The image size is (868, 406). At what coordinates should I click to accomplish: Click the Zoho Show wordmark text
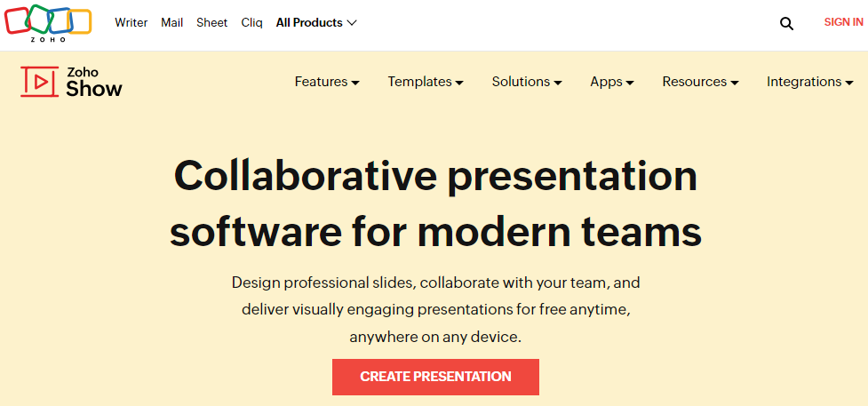[x=93, y=82]
